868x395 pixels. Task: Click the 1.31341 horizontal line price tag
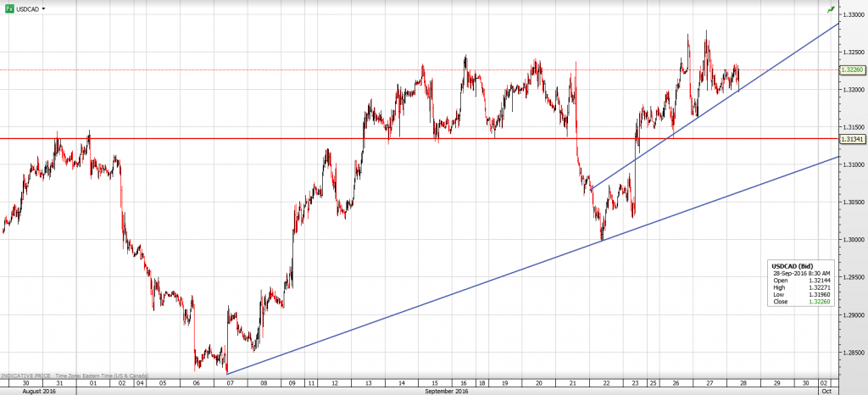(851, 138)
